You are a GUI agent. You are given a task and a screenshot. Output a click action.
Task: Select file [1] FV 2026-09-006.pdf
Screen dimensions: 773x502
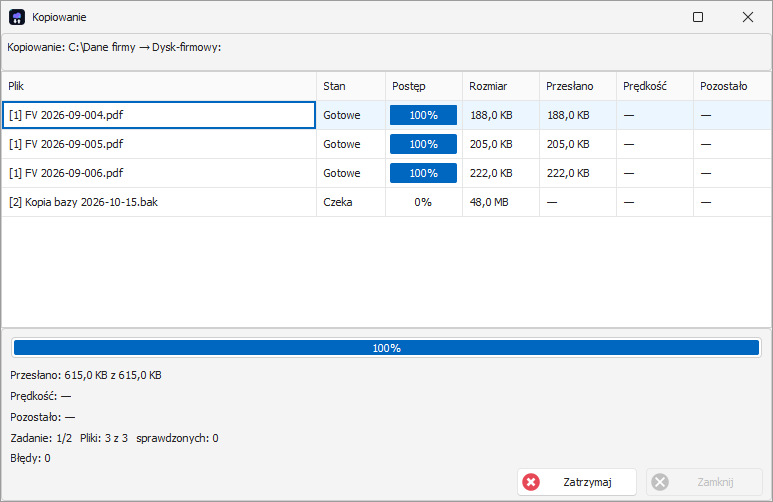(x=159, y=173)
